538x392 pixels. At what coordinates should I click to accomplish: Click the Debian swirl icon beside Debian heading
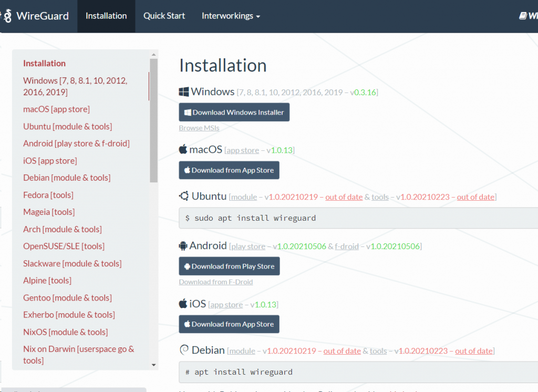(x=184, y=350)
